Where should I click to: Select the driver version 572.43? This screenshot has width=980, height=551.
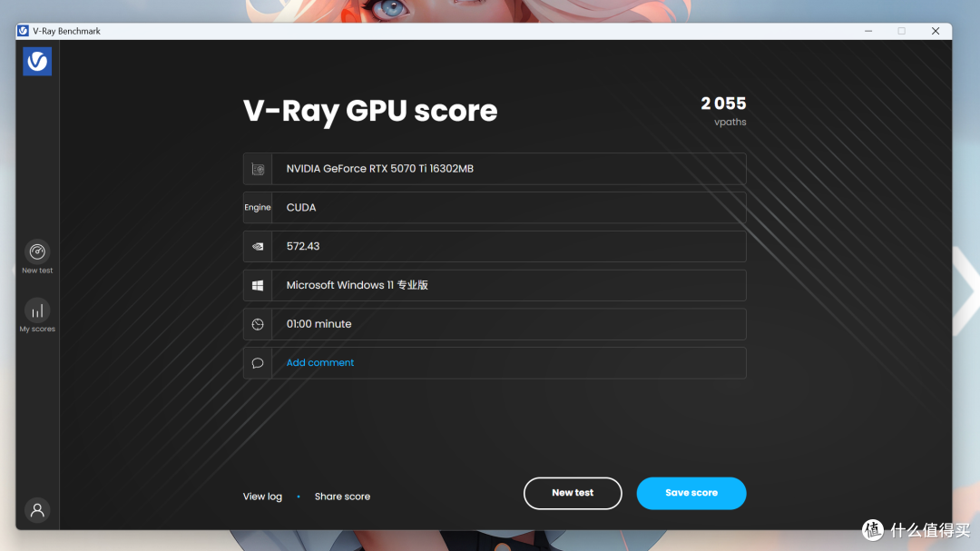click(x=303, y=246)
